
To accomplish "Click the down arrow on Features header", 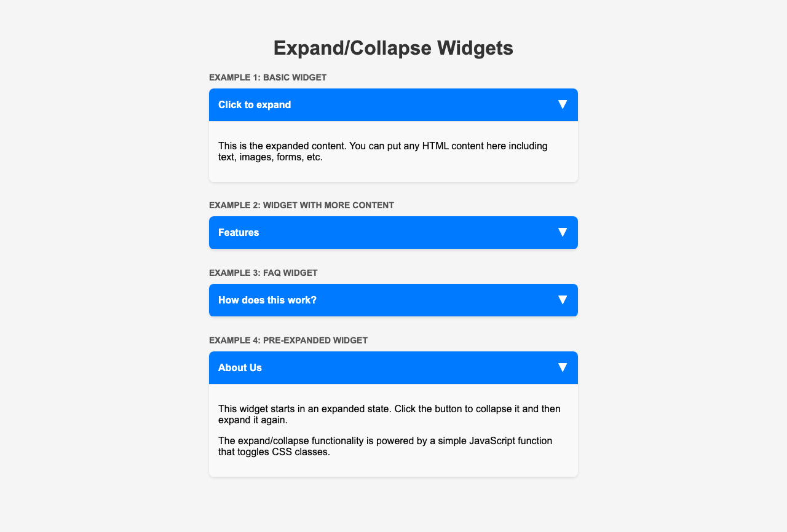I will click(x=562, y=232).
